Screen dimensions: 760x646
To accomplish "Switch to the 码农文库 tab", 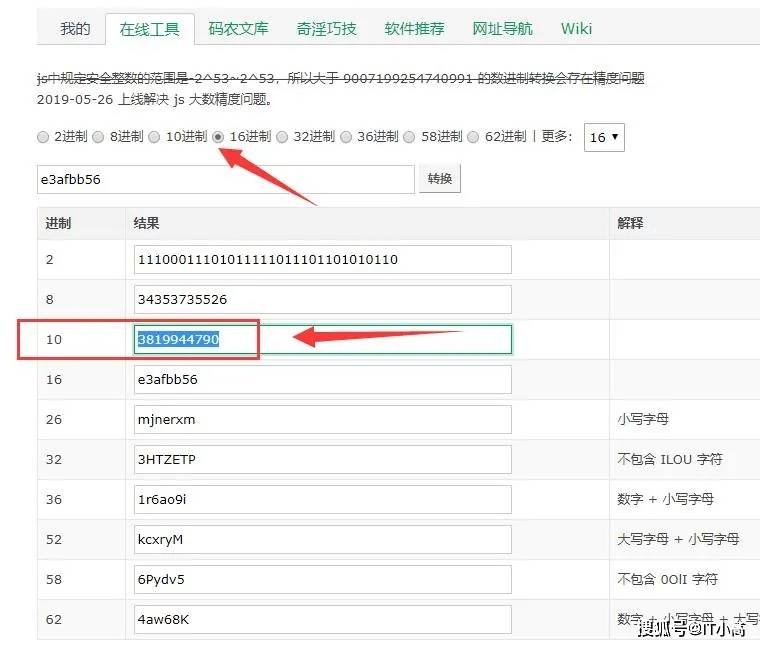I will coord(238,29).
